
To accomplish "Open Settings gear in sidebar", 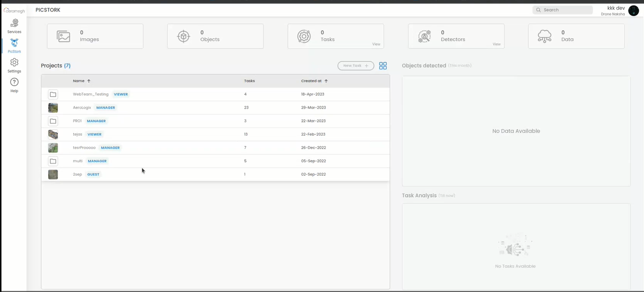I will [14, 63].
